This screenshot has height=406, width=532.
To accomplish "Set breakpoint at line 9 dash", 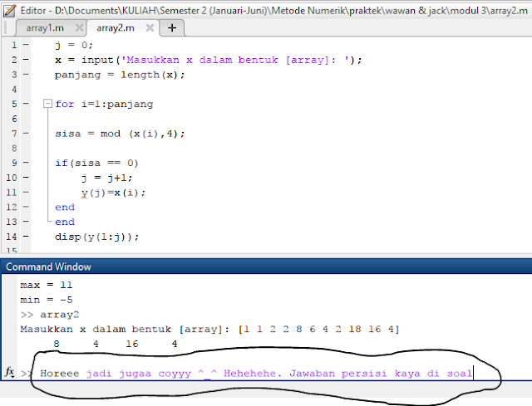I will [26, 163].
